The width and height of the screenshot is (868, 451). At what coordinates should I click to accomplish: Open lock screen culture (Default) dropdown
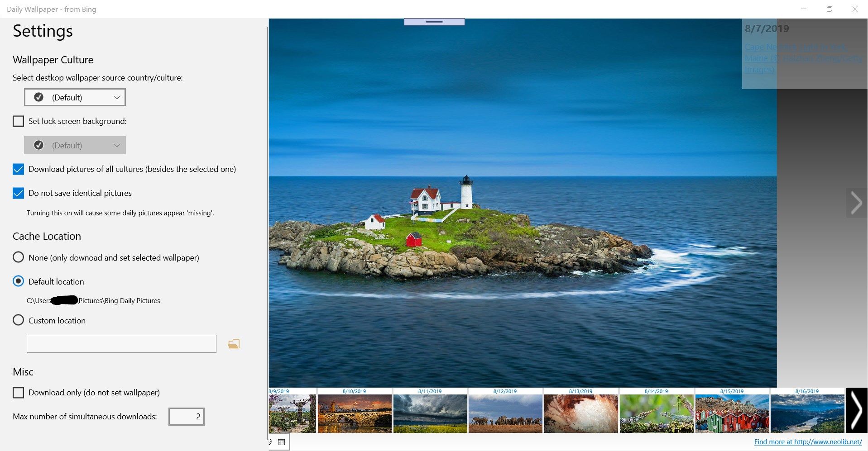point(75,145)
